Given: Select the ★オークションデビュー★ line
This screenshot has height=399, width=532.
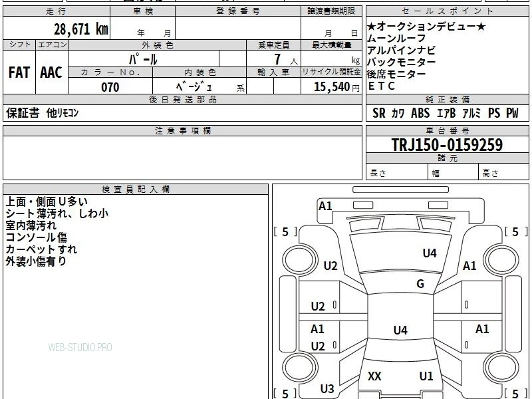Looking at the screenshot, I should [426, 26].
